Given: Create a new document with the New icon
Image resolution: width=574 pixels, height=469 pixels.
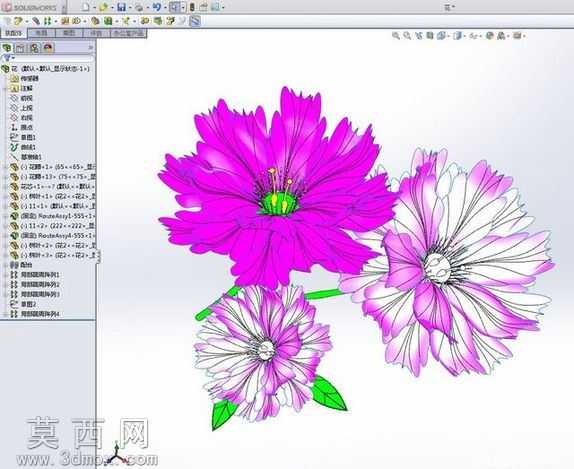Looking at the screenshot, I should [x=86, y=7].
